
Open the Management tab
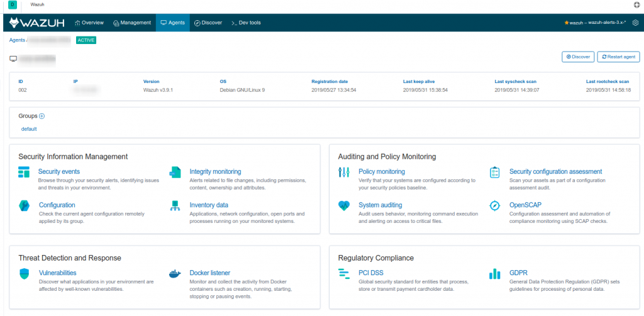[132, 23]
